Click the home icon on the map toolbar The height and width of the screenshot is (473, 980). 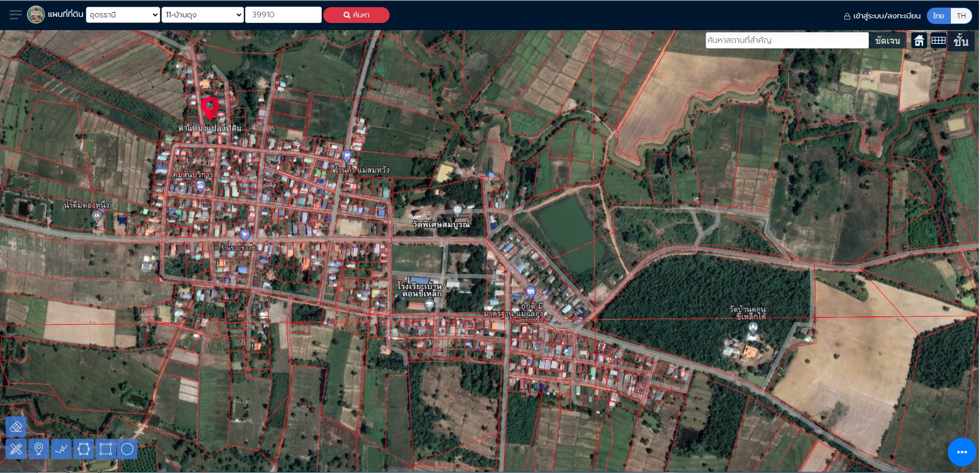coord(919,40)
